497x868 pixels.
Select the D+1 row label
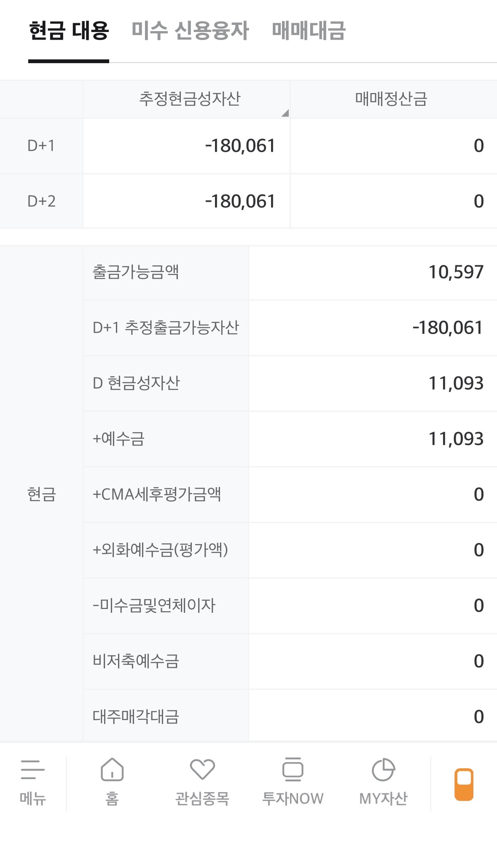(x=41, y=146)
